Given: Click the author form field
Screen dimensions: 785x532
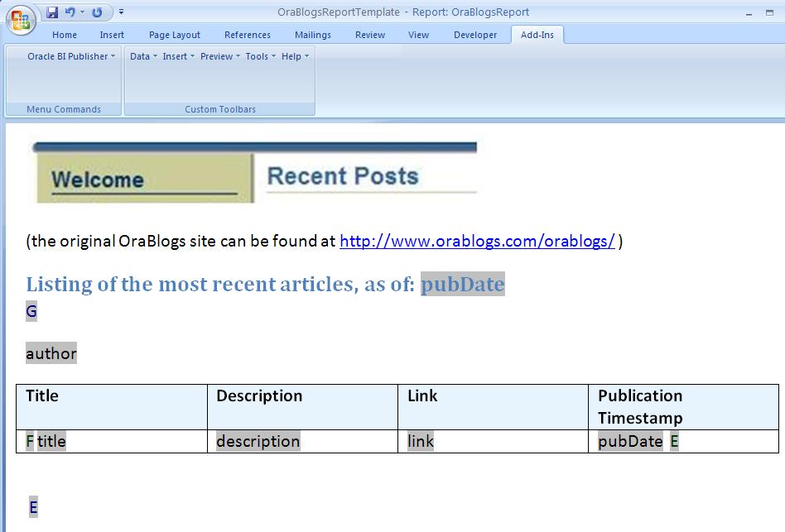Looking at the screenshot, I should [x=51, y=354].
